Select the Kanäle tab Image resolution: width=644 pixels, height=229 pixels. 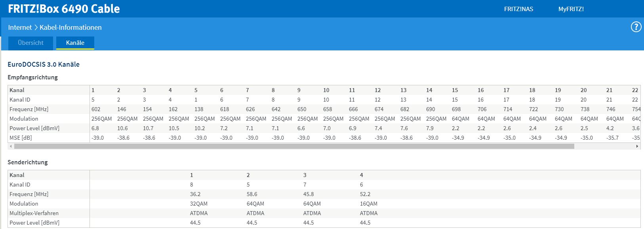point(75,43)
